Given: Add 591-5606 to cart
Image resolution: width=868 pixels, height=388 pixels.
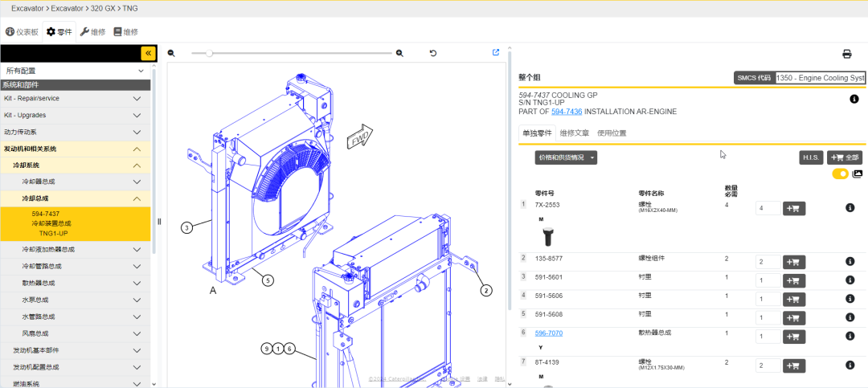Looking at the screenshot, I should (794, 299).
